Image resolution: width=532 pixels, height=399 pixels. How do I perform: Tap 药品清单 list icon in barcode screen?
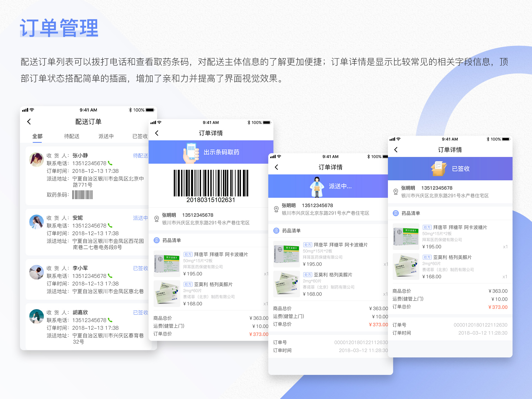[157, 240]
